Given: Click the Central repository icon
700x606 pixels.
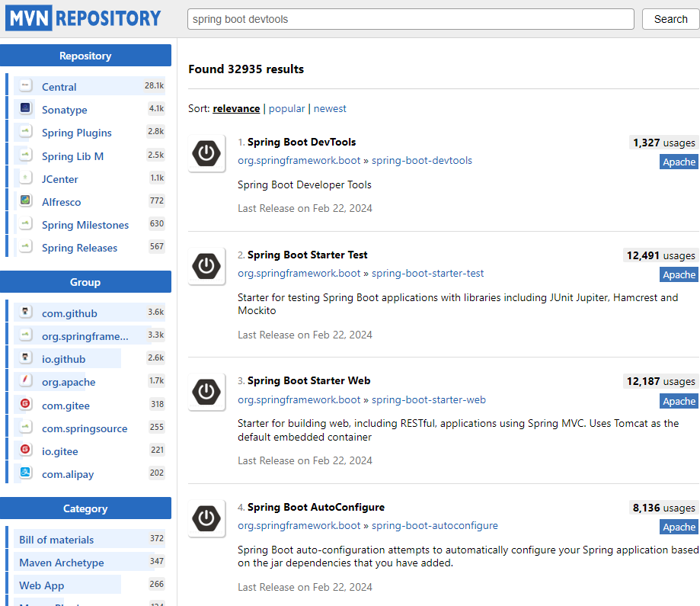Looking at the screenshot, I should click(25, 85).
